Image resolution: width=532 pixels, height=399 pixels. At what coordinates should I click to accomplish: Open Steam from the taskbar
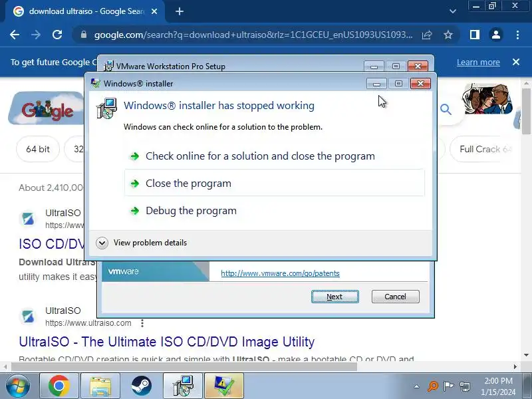[142, 386]
